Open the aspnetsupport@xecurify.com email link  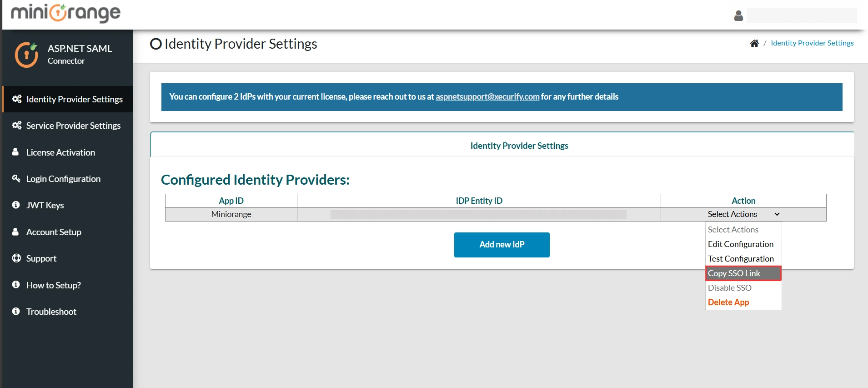click(x=487, y=97)
